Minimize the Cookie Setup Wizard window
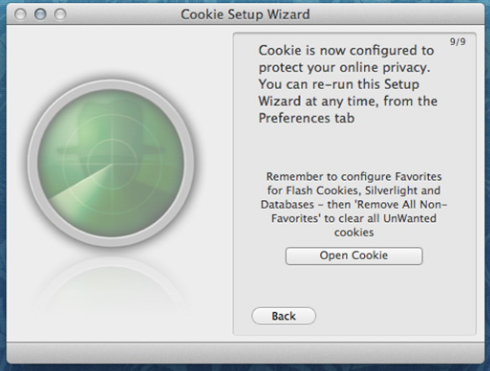Screen dimensions: 490x371 40,14
